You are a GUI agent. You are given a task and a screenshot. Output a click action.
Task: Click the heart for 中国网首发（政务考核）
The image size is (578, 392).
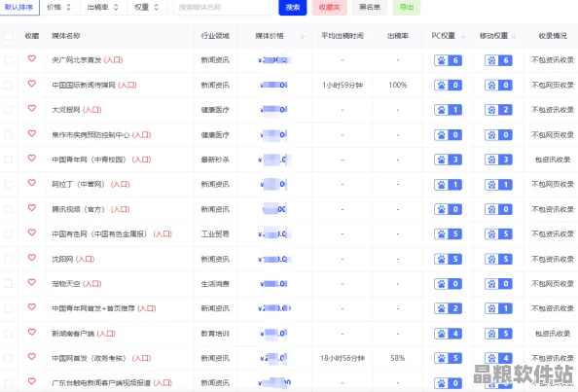pyautogui.click(x=32, y=356)
